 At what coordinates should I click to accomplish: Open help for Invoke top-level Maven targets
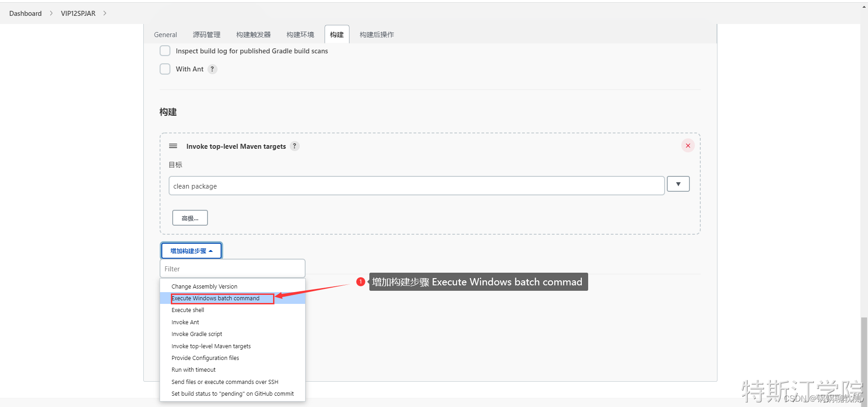(294, 146)
